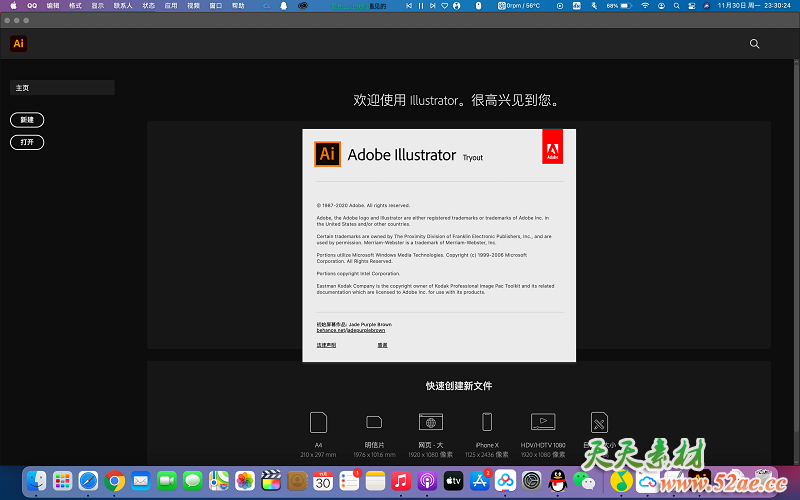
Task: Open Google Chrome from the Dock
Action: tap(114, 481)
